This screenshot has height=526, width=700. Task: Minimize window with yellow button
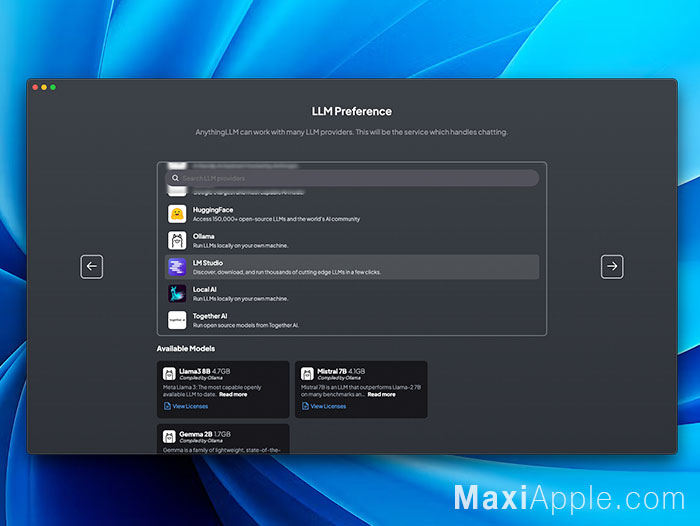point(44,87)
